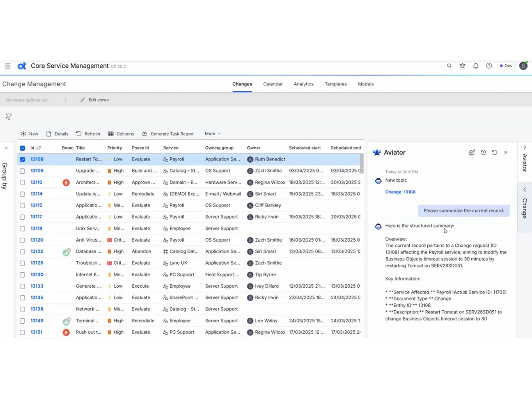532x399 pixels.
Task: Switch to the Models tab
Action: point(366,84)
